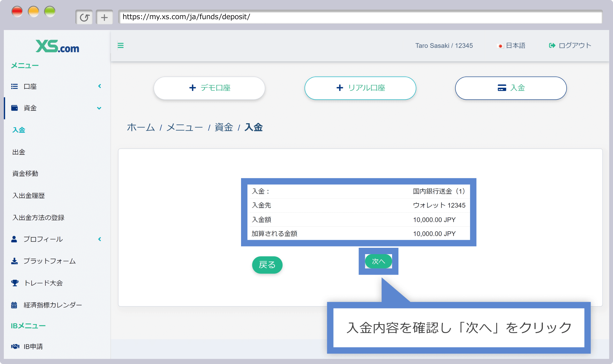This screenshot has height=364, width=613.
Task: Expand the 口座 menu chevron
Action: pyautogui.click(x=100, y=86)
